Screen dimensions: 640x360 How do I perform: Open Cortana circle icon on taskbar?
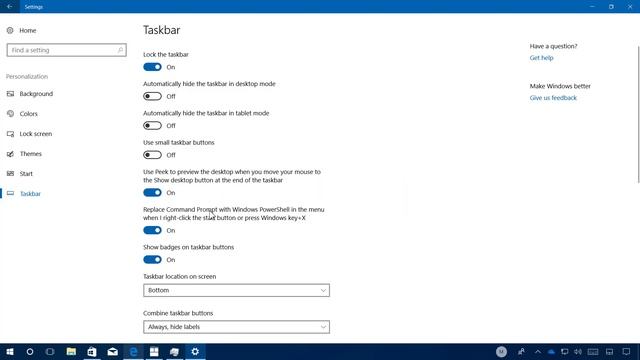pos(30,351)
